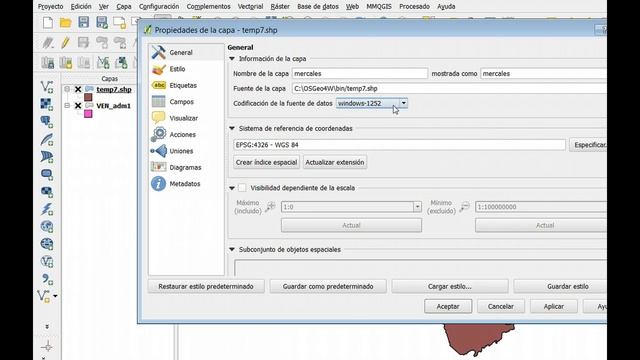Viewport: 640px width, 360px height.
Task: Click the Open project folder icon
Action: coord(65,22)
